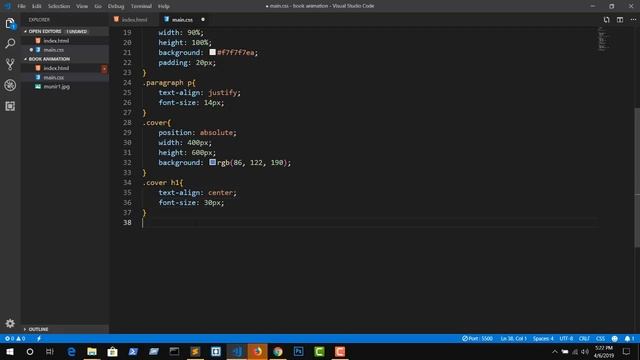The height and width of the screenshot is (360, 640).
Task: Open Google Chrome from taskbar
Action: click(x=278, y=351)
